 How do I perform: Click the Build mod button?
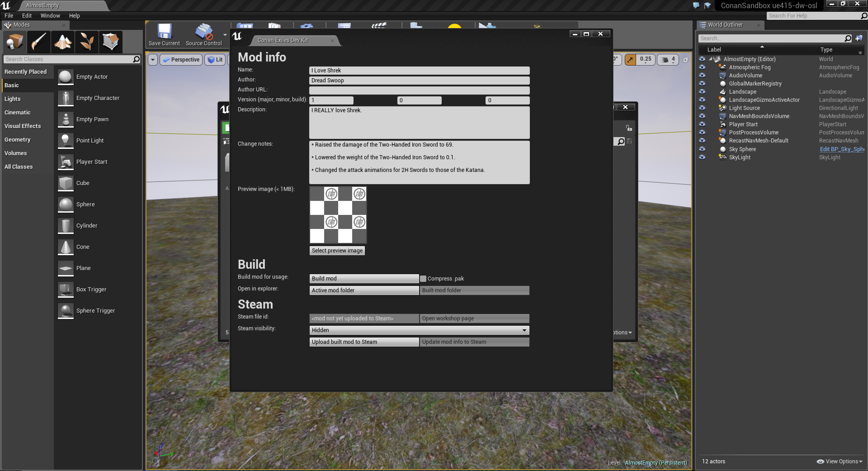(x=364, y=278)
